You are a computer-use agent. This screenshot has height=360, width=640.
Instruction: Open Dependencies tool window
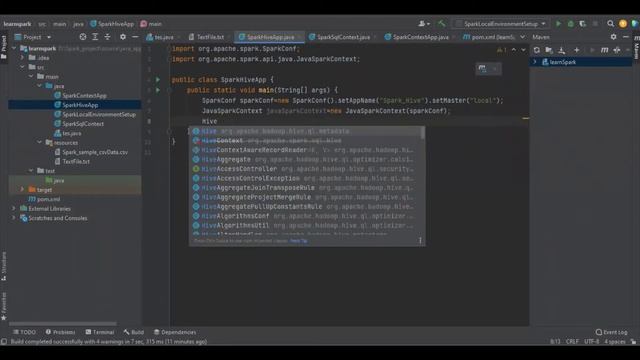175,332
